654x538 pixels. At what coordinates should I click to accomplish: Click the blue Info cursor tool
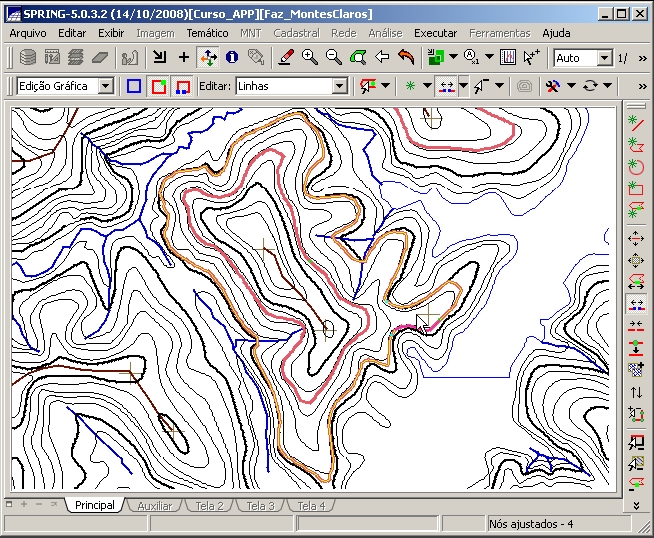(232, 58)
